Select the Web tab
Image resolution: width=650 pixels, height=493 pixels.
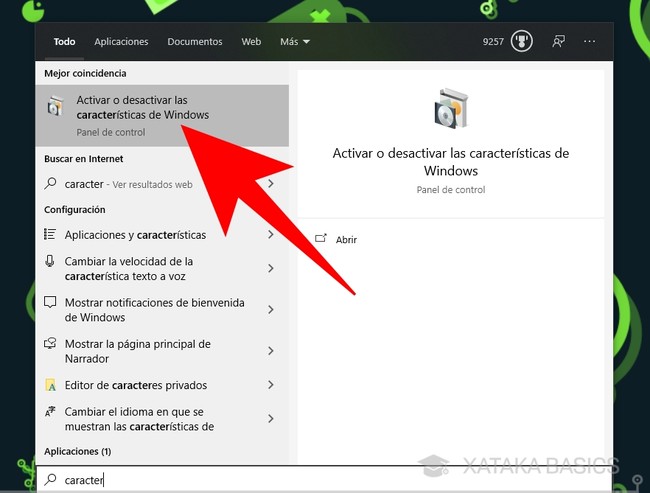pyautogui.click(x=251, y=42)
